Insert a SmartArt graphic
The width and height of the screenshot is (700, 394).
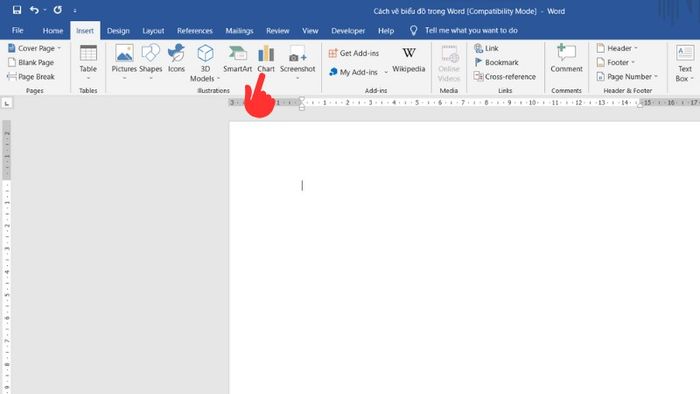click(238, 58)
